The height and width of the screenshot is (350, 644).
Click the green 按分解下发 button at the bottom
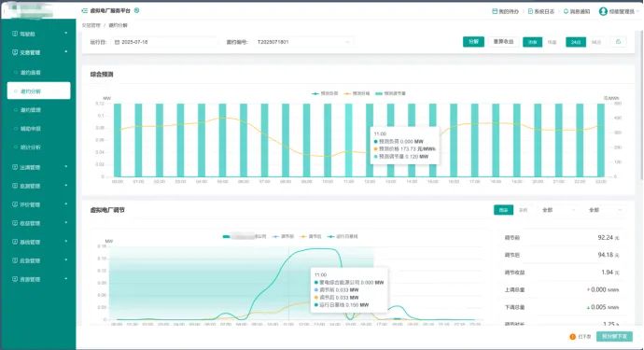pos(614,336)
